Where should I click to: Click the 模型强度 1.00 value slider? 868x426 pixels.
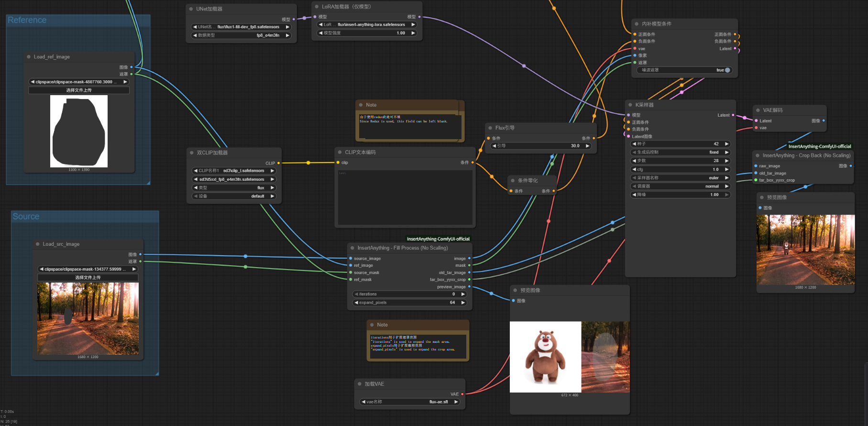coord(367,33)
